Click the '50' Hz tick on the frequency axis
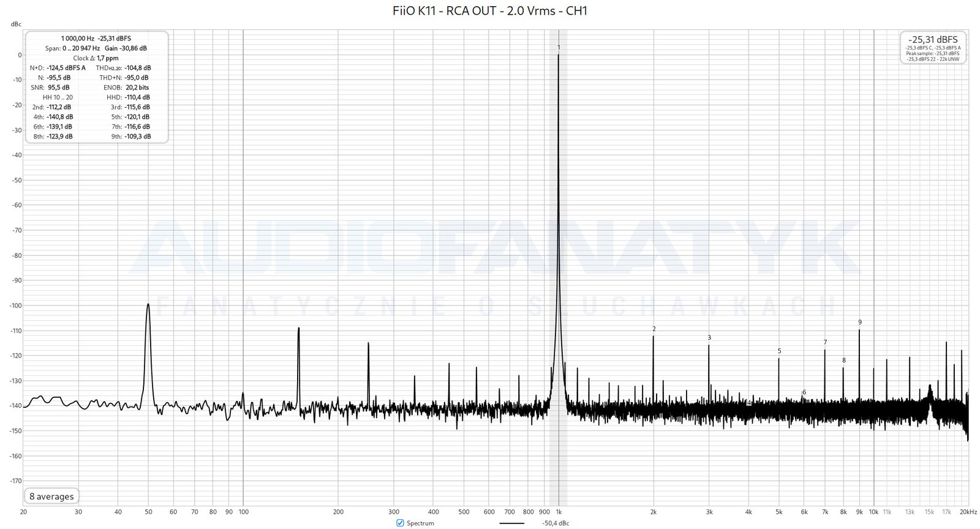The image size is (980, 529). pos(148,512)
